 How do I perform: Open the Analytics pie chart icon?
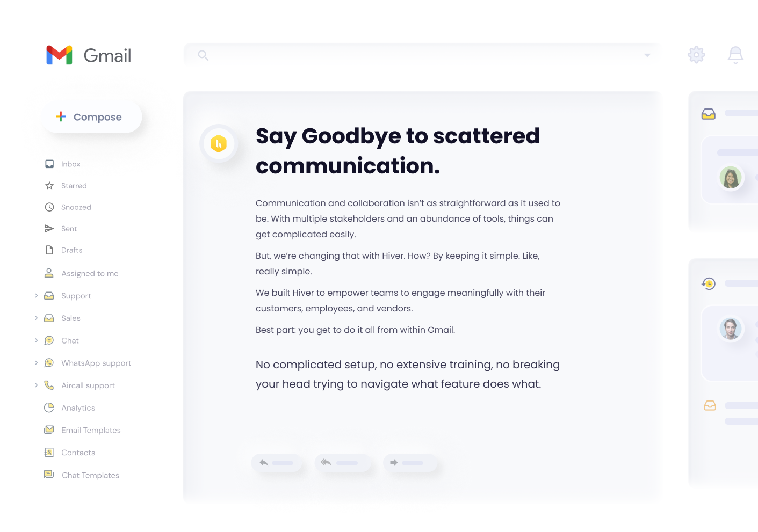pos(49,407)
